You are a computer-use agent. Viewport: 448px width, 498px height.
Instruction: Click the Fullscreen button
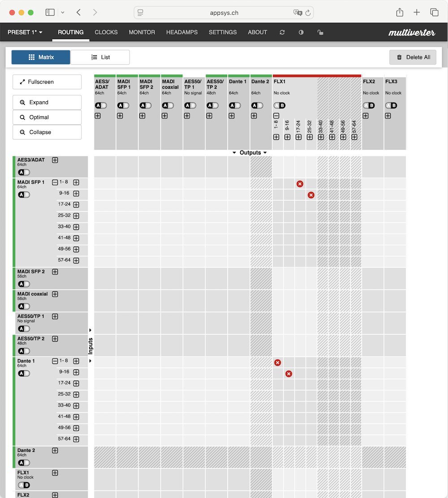pyautogui.click(x=47, y=82)
